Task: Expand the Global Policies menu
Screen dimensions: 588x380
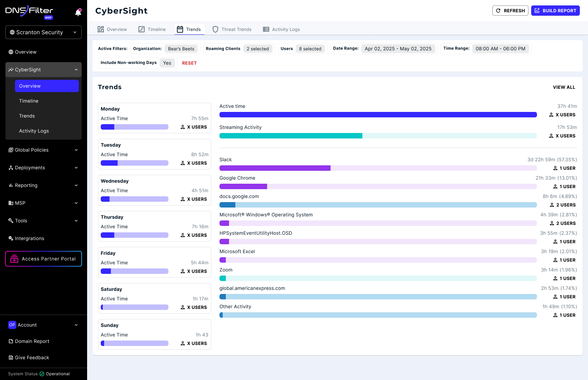Action: [x=44, y=150]
